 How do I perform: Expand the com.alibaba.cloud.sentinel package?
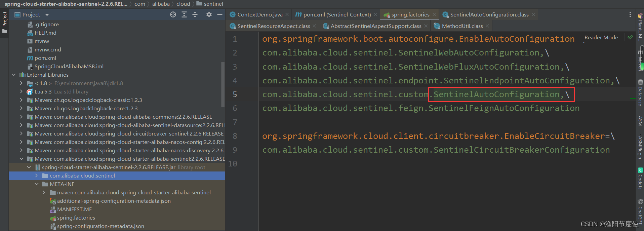click(x=36, y=176)
